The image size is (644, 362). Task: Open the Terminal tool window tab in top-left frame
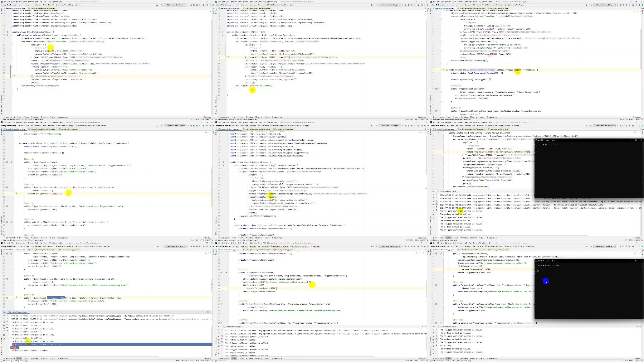(44, 117)
